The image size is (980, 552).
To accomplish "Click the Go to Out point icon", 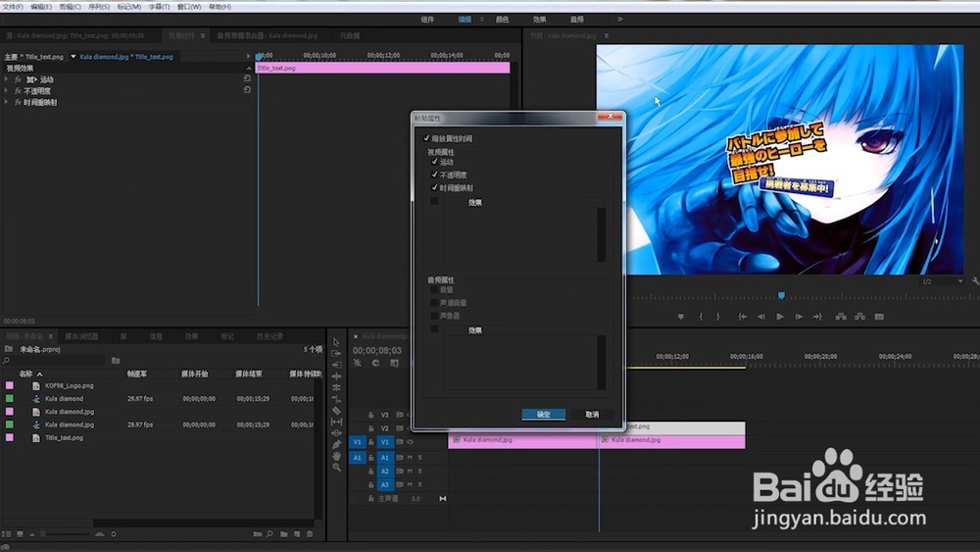I will (x=817, y=317).
